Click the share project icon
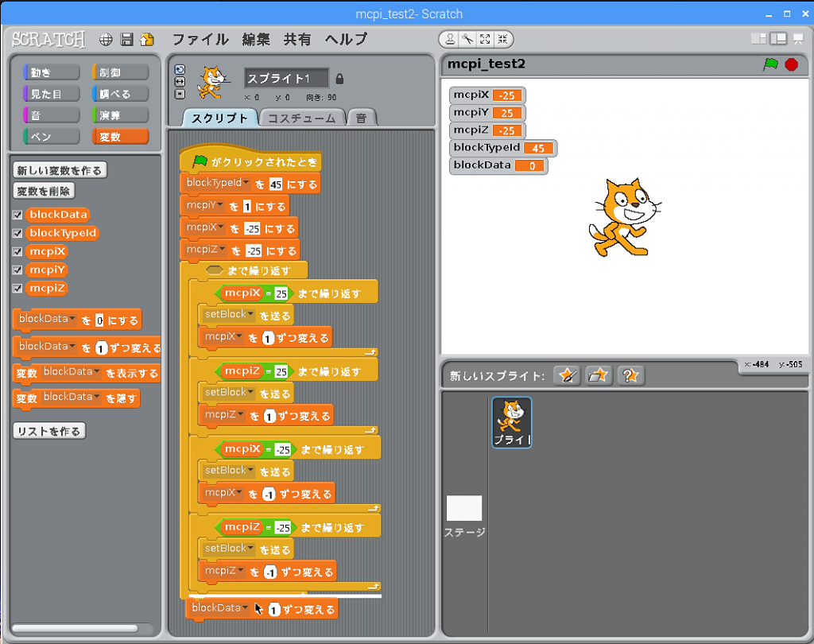Screen dimensions: 814x644 [x=147, y=40]
